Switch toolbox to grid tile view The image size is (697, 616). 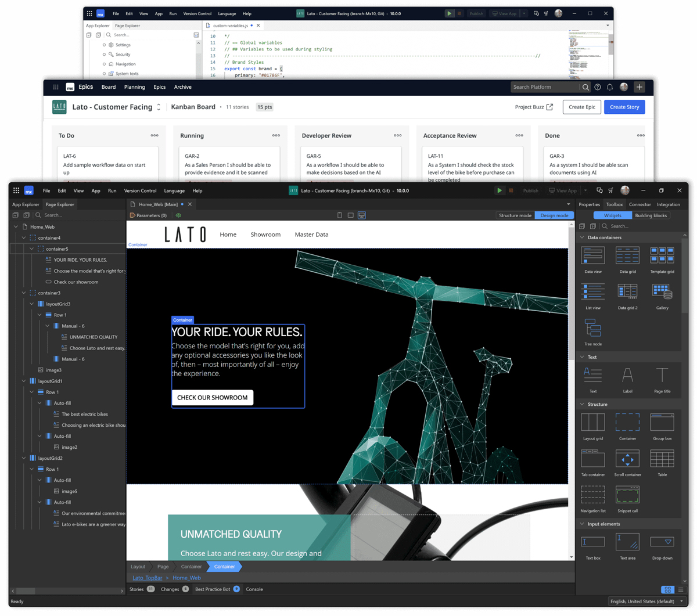click(668, 590)
